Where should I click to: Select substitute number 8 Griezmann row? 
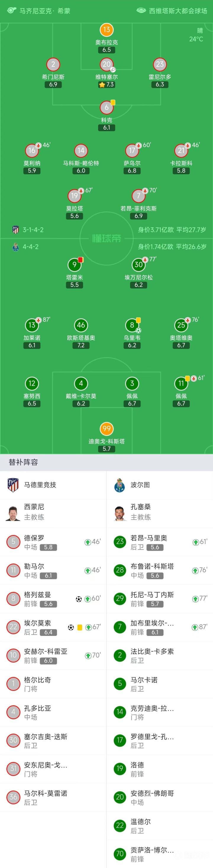tap(53, 599)
